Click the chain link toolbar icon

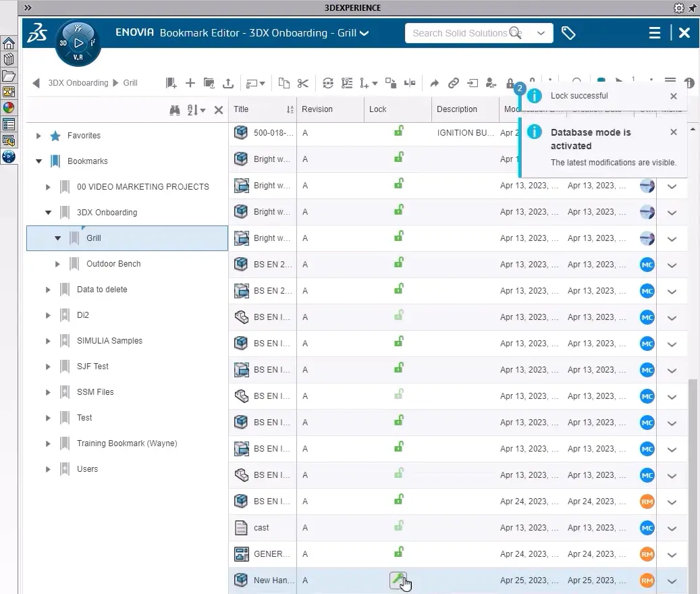click(454, 83)
